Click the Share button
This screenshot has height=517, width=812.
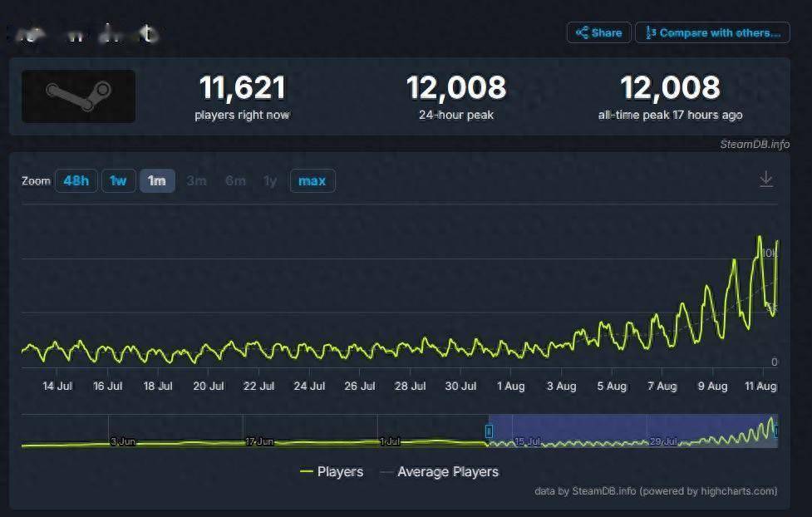pyautogui.click(x=598, y=32)
